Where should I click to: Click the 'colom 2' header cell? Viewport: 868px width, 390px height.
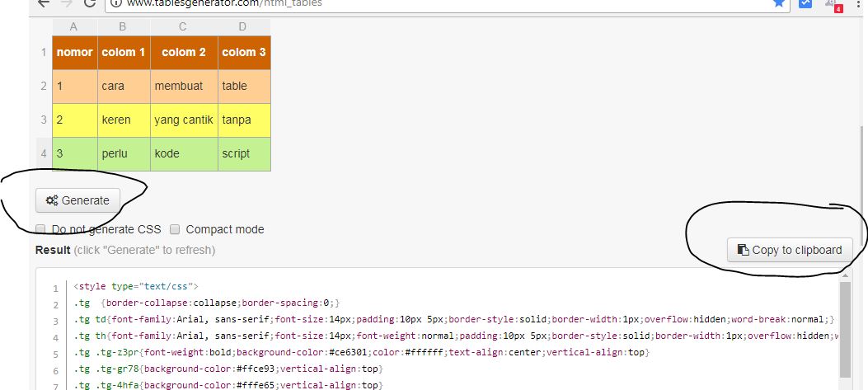pos(184,53)
